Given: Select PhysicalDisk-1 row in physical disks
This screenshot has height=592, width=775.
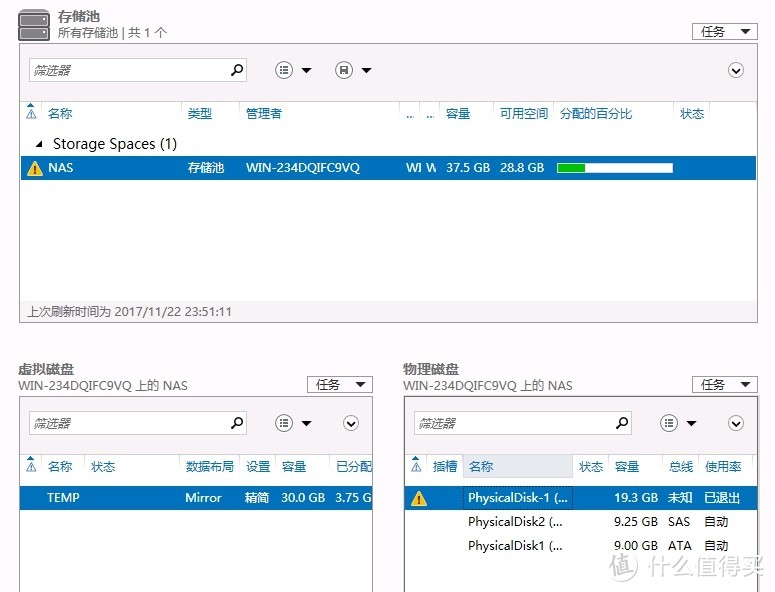Looking at the screenshot, I should pos(581,498).
